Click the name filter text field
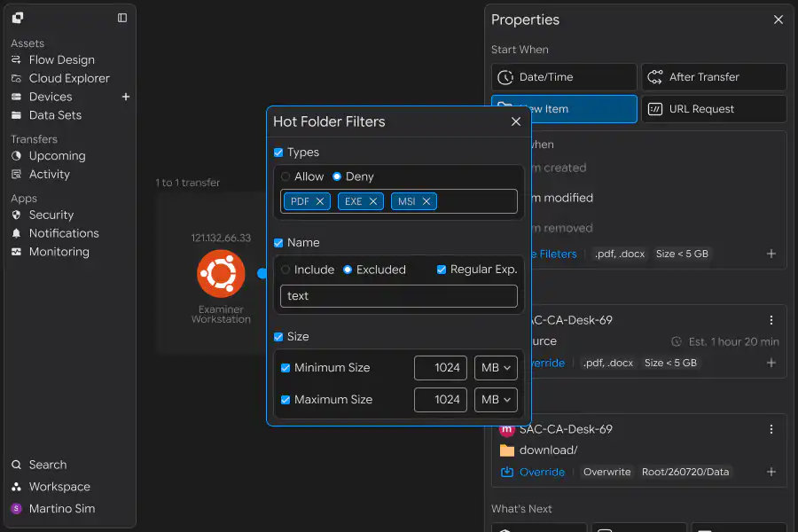Viewport: 798px width, 532px height. coord(398,296)
